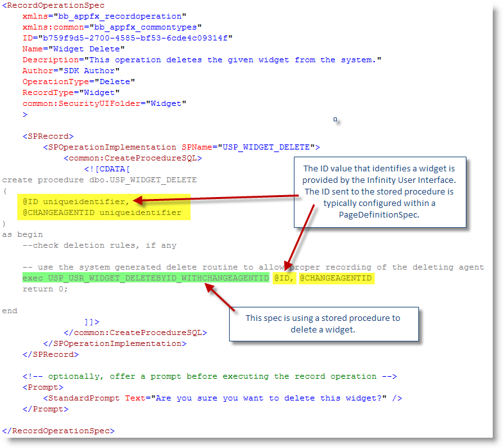Select the "create procedure dbo.USP_WIDGET_DELETE" line

click(99, 180)
